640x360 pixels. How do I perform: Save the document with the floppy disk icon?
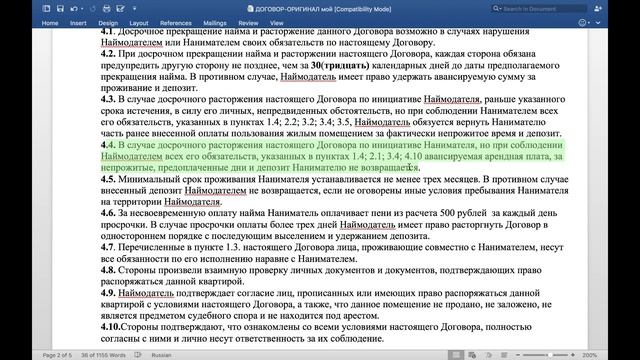pos(60,9)
